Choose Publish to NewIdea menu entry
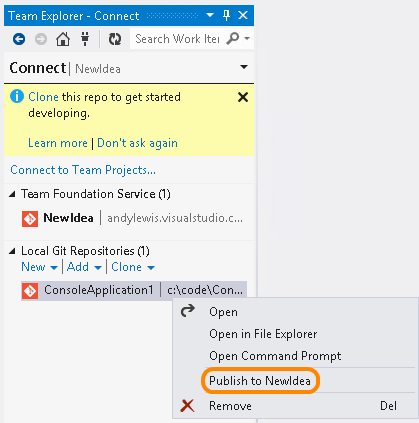The image size is (419, 423). click(x=260, y=381)
